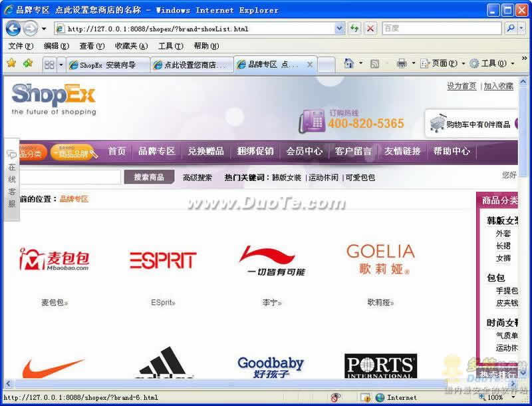Click the magnifier search icon
Image resolution: width=532 pixels, height=406 pixels.
coord(510,29)
